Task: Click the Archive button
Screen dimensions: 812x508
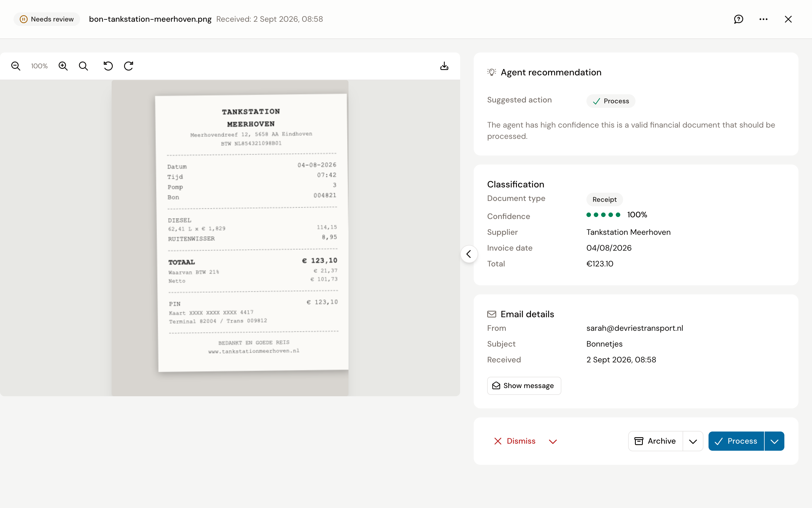Action: 655,441
